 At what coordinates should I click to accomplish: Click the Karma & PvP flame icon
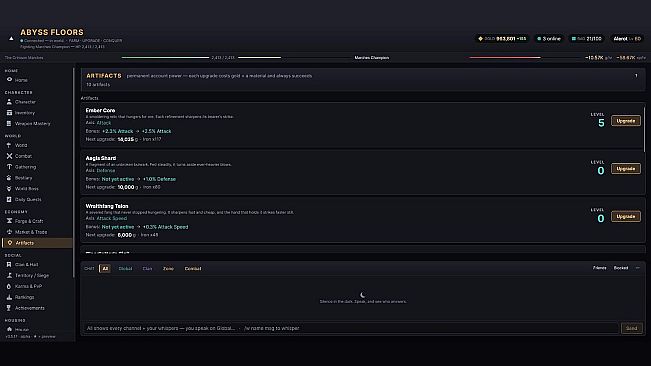[x=9, y=286]
